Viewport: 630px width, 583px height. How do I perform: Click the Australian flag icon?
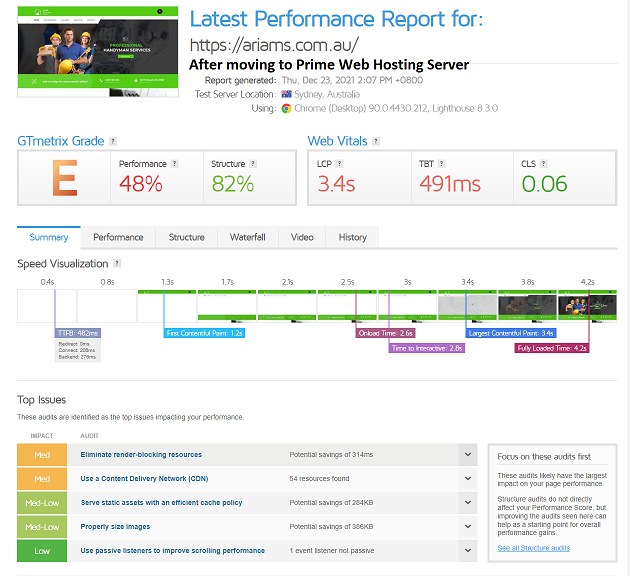click(x=286, y=94)
